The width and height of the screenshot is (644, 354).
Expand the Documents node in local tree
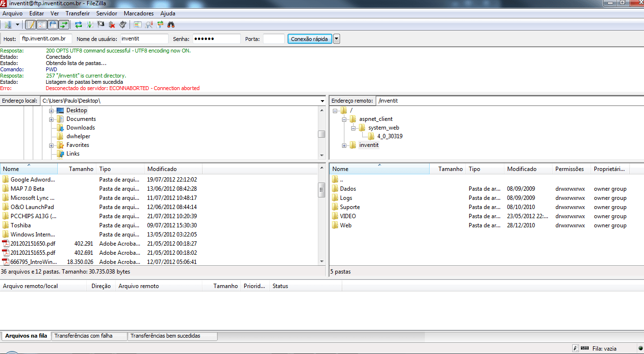click(x=52, y=119)
